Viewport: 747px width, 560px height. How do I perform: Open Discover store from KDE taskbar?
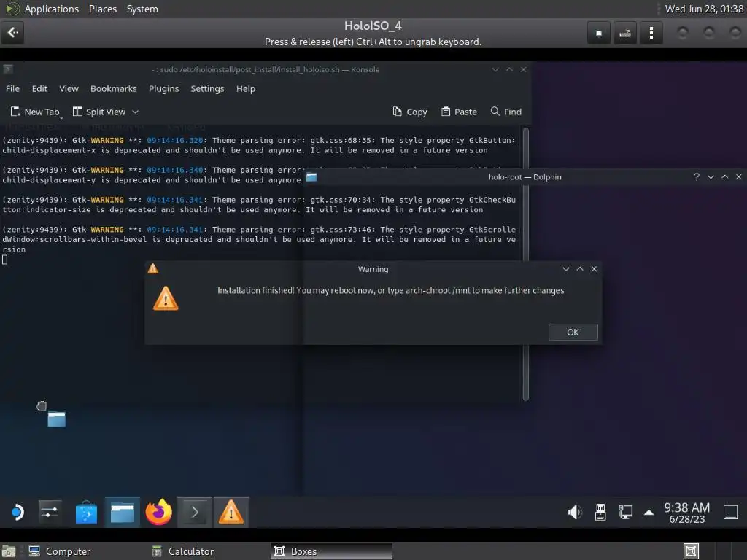(x=86, y=513)
